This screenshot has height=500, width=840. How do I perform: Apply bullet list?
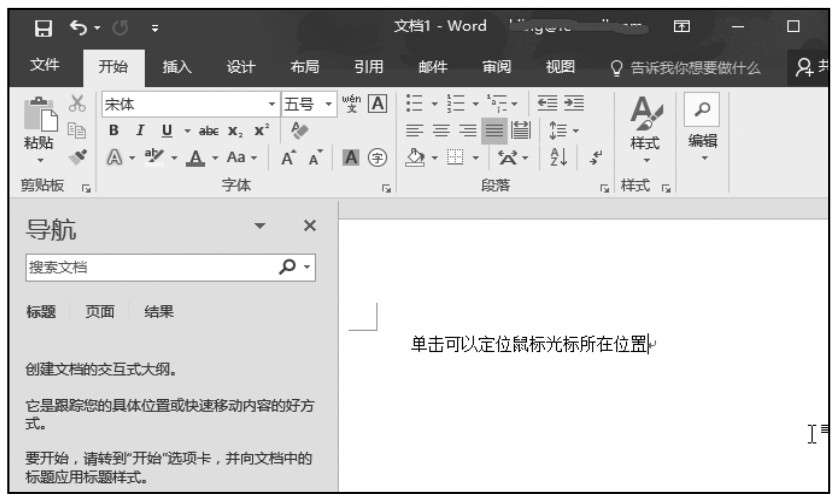(415, 103)
